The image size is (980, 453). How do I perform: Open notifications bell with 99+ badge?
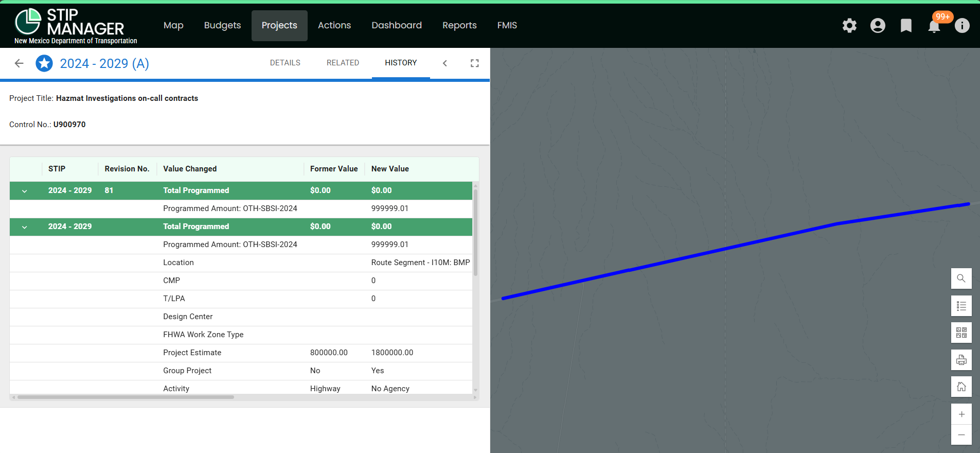[934, 25]
